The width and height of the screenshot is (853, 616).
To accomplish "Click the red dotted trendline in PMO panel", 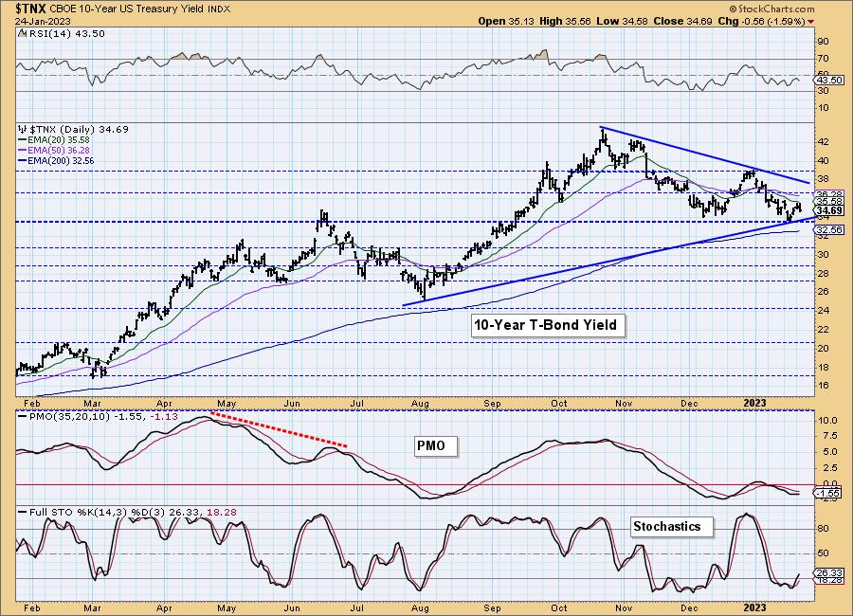I will [x=279, y=429].
